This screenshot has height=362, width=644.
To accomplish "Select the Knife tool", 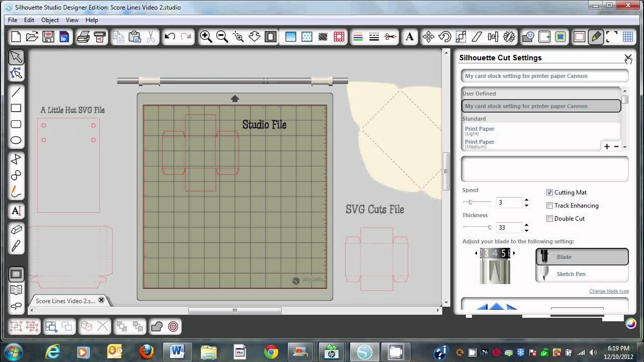I will (16, 246).
